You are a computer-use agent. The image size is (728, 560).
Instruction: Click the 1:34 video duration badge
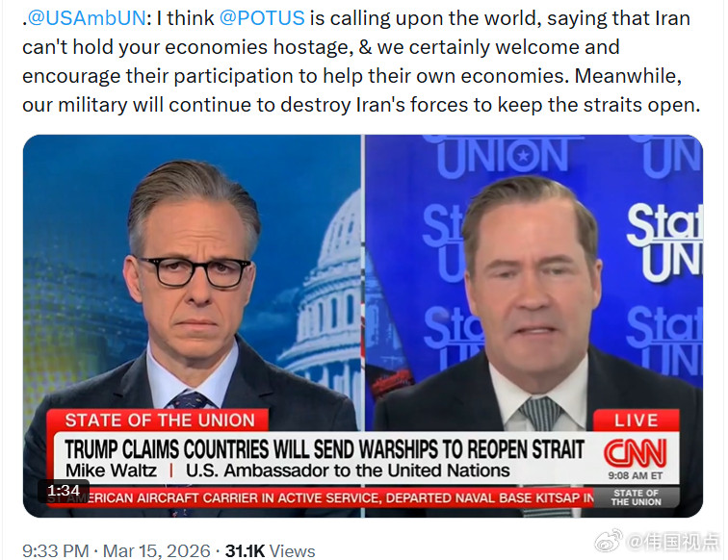(64, 491)
